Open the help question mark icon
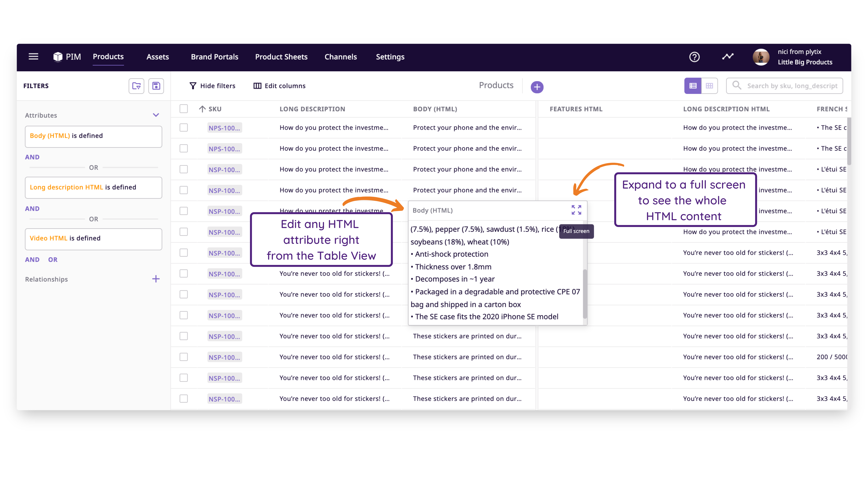Viewport: 868px width, 488px height. (x=694, y=57)
